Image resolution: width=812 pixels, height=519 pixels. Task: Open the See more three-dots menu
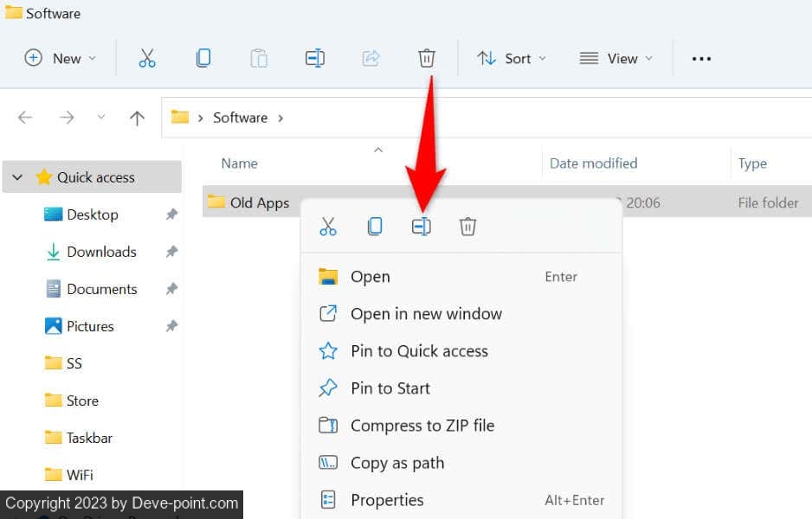pyautogui.click(x=701, y=58)
